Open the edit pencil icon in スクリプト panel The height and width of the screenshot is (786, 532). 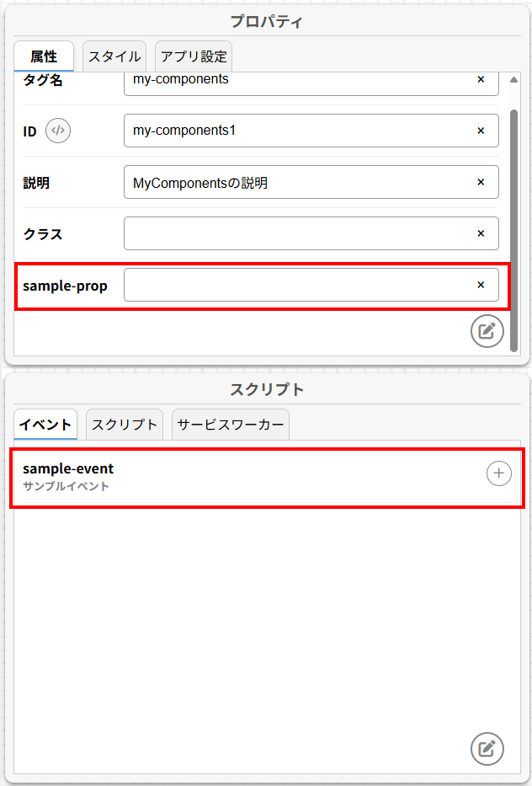pos(487,749)
